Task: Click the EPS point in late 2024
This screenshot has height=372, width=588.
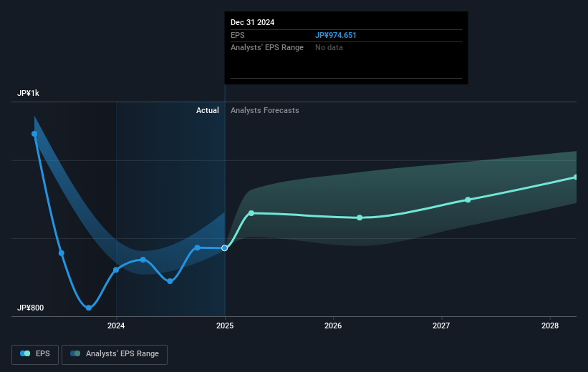Action: coord(197,248)
